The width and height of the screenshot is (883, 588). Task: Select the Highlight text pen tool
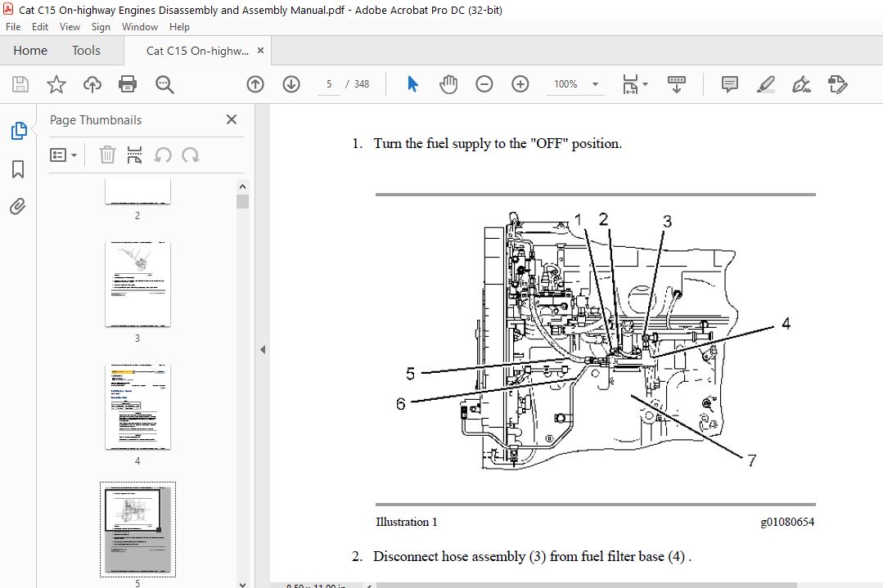[x=765, y=84]
